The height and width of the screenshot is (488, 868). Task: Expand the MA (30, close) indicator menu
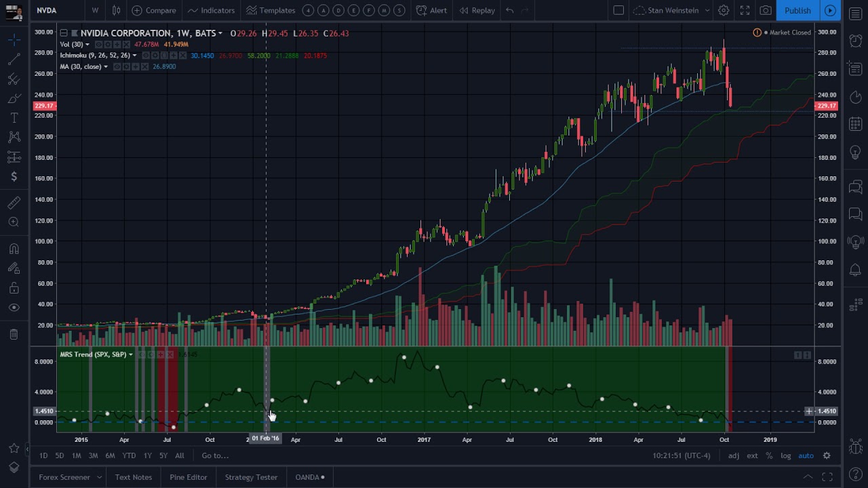(x=106, y=66)
